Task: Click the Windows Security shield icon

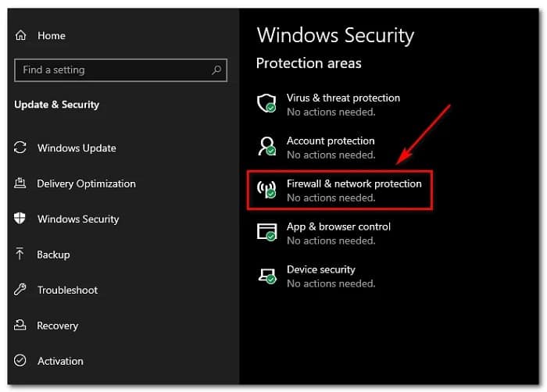Action: coord(20,219)
